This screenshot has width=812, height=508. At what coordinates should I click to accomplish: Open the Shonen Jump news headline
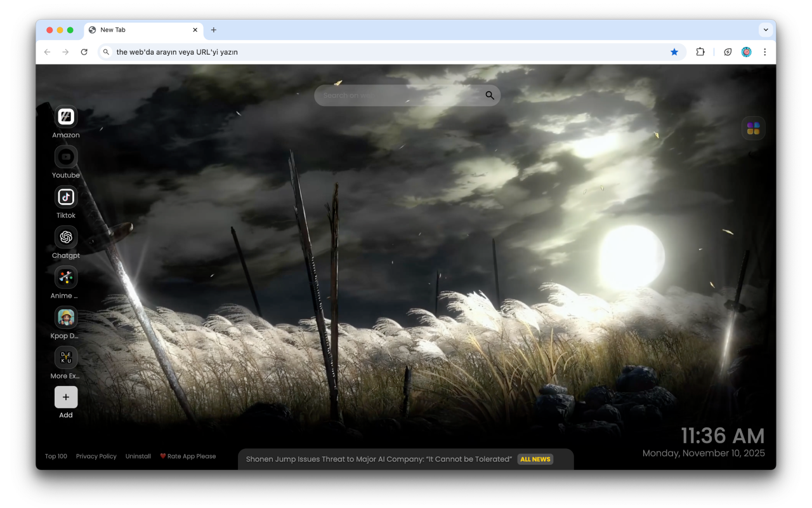(379, 459)
